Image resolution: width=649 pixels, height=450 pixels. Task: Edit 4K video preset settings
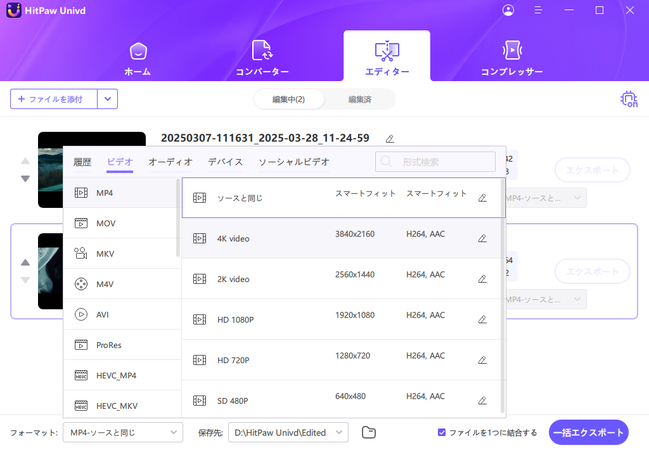(x=482, y=238)
